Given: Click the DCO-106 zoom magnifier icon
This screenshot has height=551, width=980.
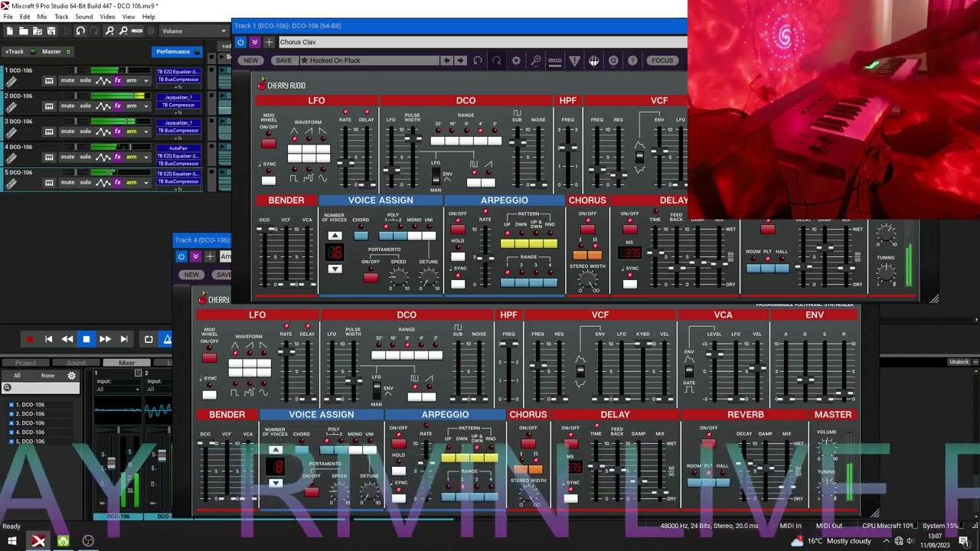Looking at the screenshot, I should (x=536, y=60).
